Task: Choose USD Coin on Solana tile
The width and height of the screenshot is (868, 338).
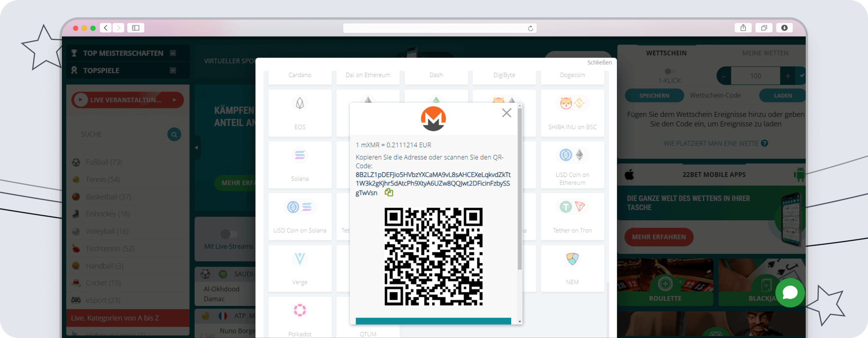Action: click(x=300, y=216)
